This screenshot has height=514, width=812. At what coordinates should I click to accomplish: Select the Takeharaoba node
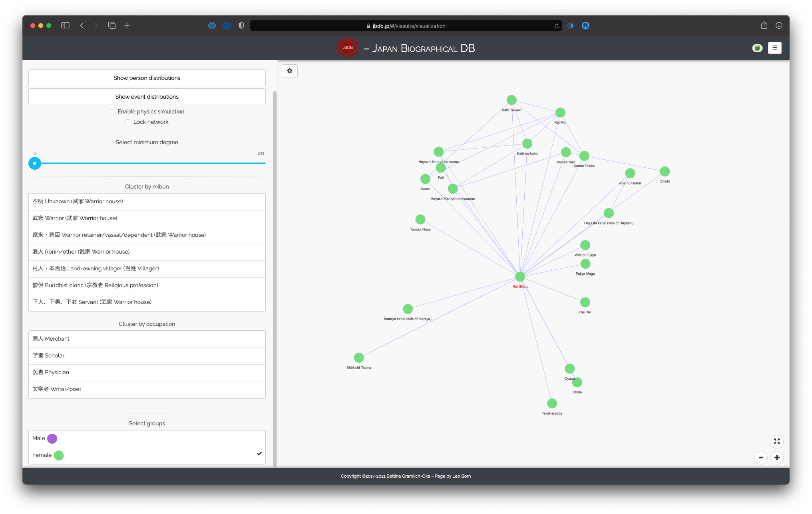552,403
